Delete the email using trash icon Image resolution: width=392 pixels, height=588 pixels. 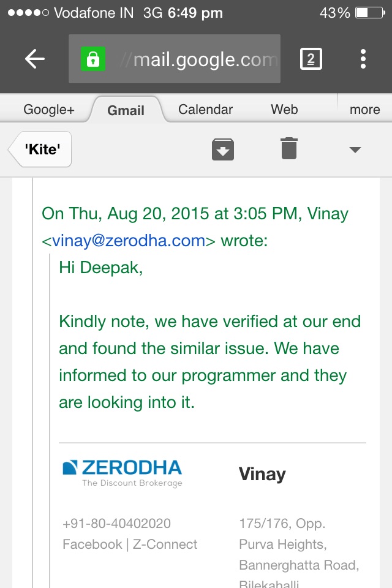[289, 148]
